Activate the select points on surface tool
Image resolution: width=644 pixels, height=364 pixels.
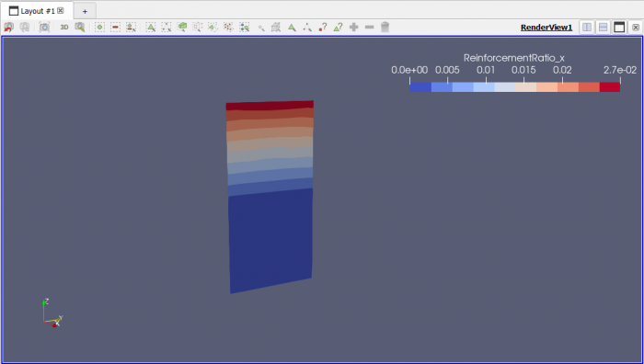coord(167,27)
